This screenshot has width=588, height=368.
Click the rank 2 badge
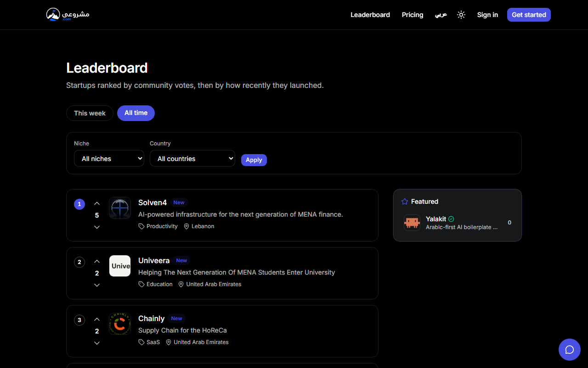pyautogui.click(x=79, y=262)
